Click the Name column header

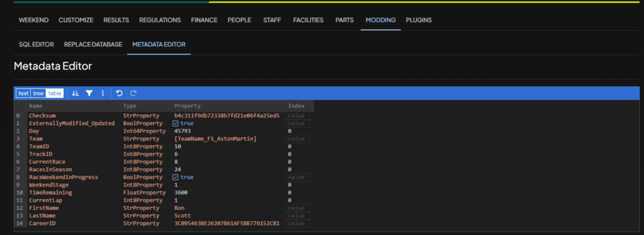point(36,106)
